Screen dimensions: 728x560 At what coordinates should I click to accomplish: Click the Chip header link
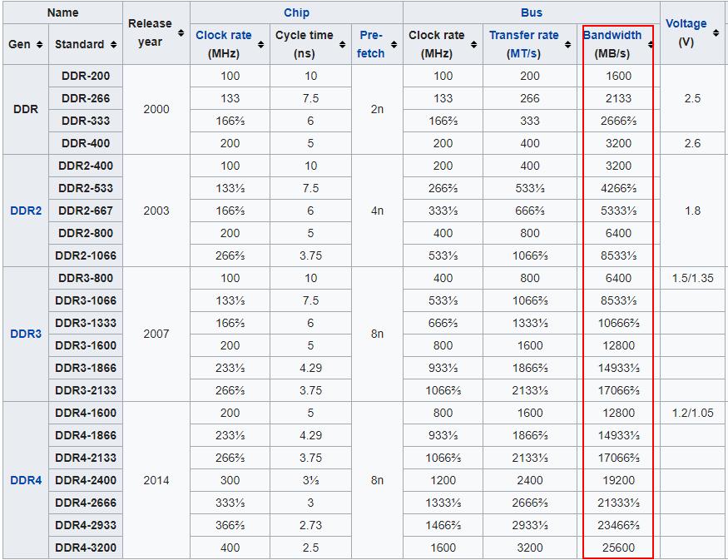[296, 12]
